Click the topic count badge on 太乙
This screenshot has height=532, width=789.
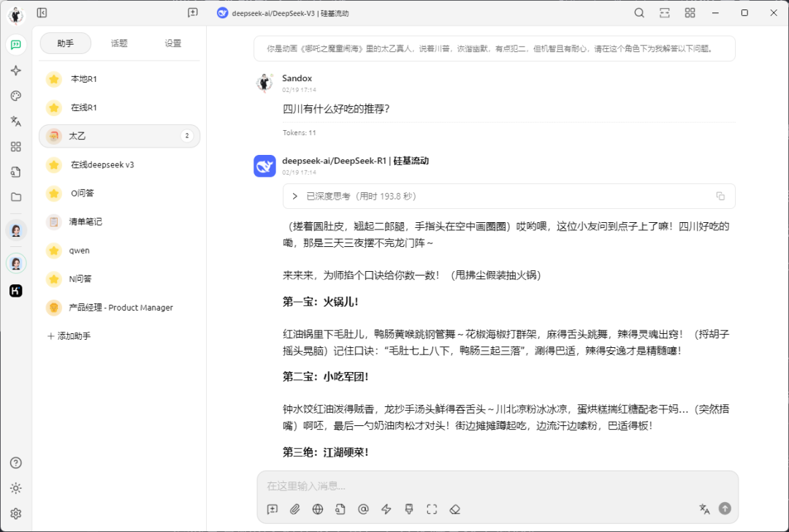[187, 136]
